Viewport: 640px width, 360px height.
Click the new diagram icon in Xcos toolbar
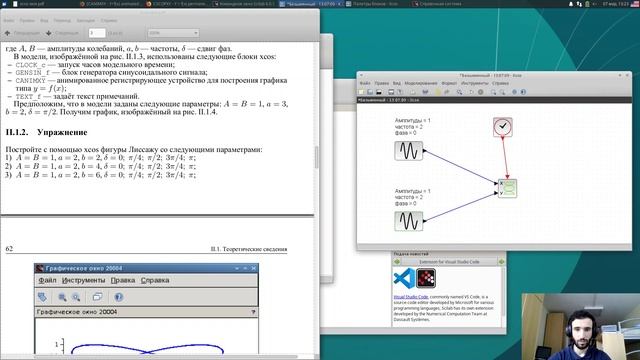pos(361,92)
